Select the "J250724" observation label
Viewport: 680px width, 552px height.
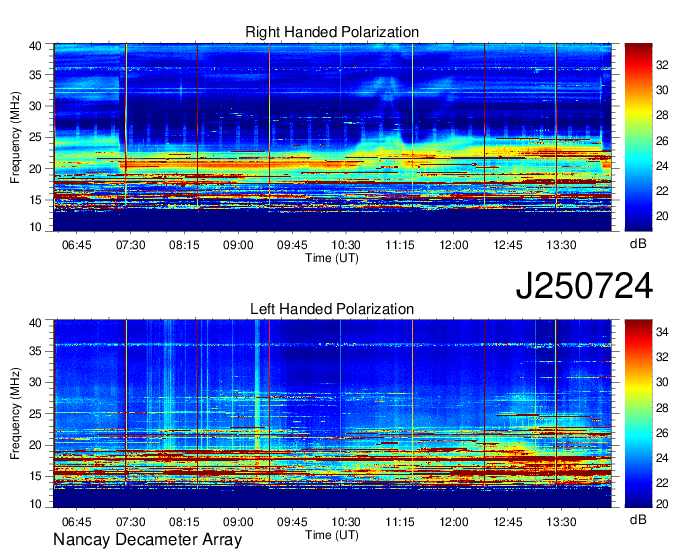584,286
